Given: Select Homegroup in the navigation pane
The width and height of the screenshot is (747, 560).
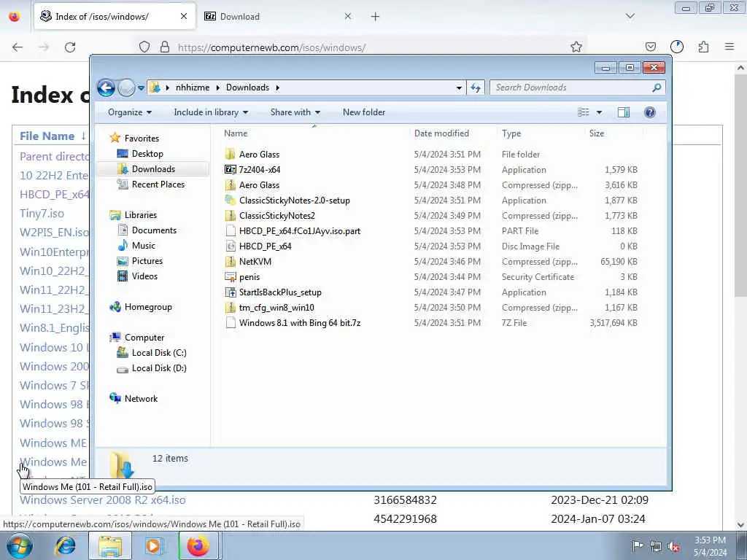Looking at the screenshot, I should (148, 307).
